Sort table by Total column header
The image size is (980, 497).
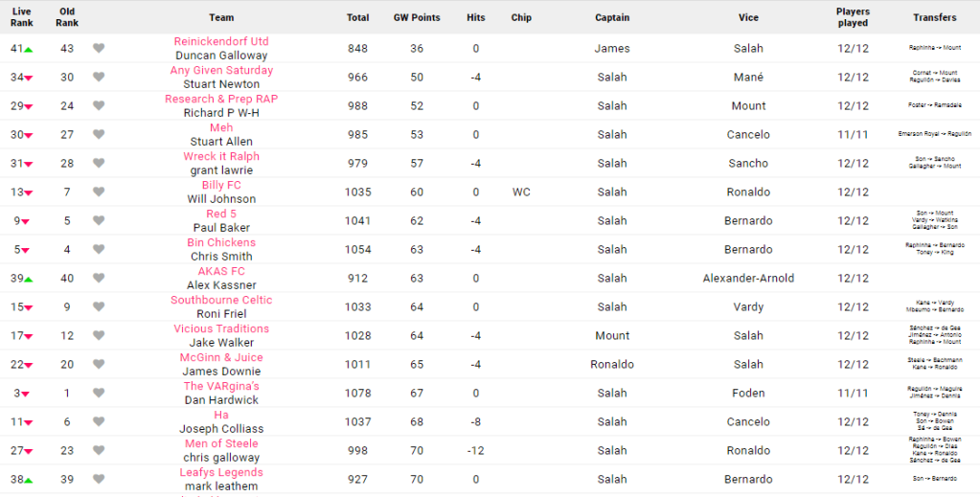click(358, 17)
